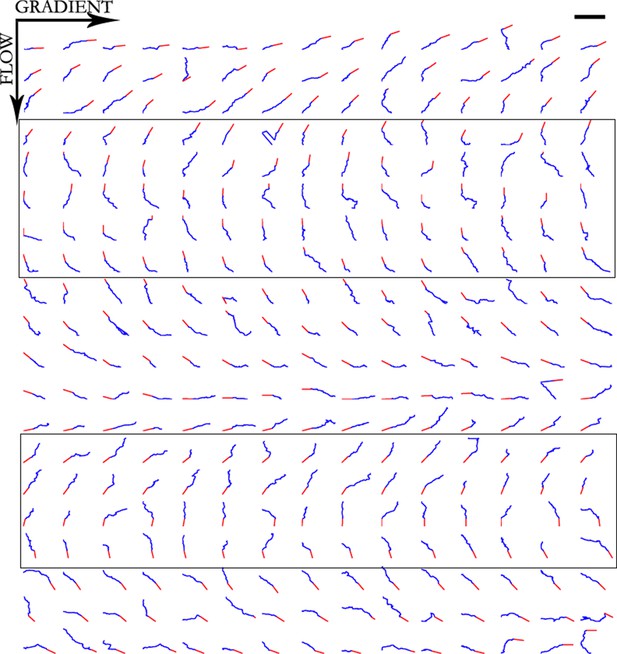Click the horizontal gradient direction arrowhead

[103, 20]
